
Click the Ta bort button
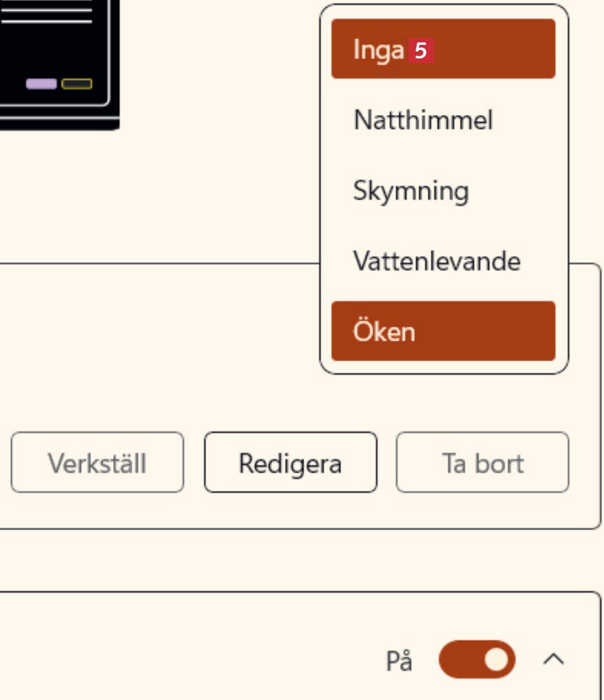(x=482, y=463)
